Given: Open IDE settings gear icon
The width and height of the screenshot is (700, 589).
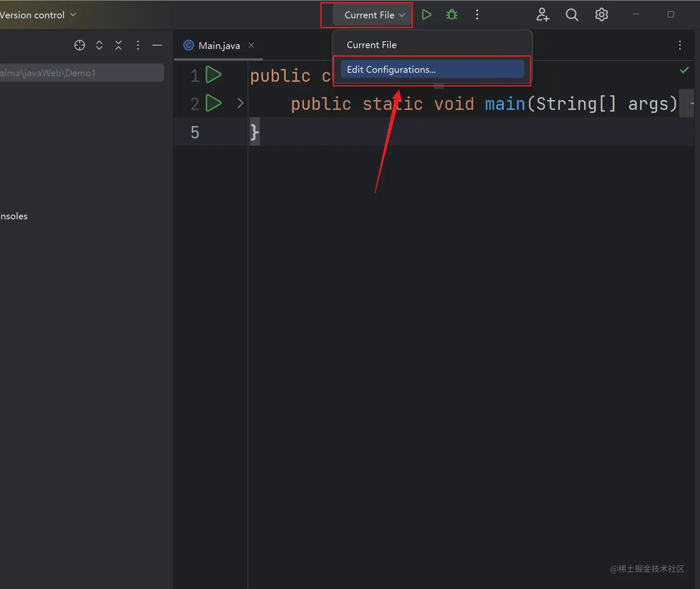Looking at the screenshot, I should click(x=601, y=15).
